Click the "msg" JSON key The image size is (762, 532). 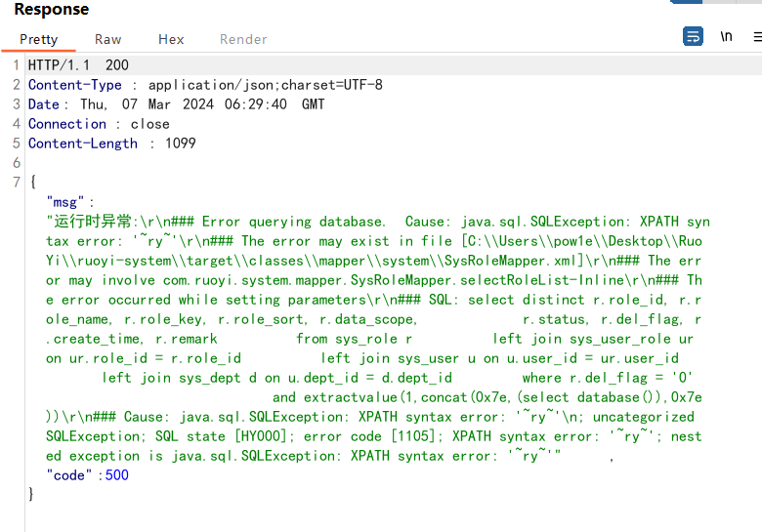65,202
